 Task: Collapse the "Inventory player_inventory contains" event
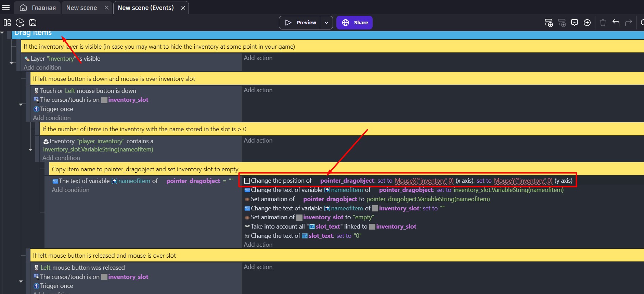pyautogui.click(x=30, y=150)
